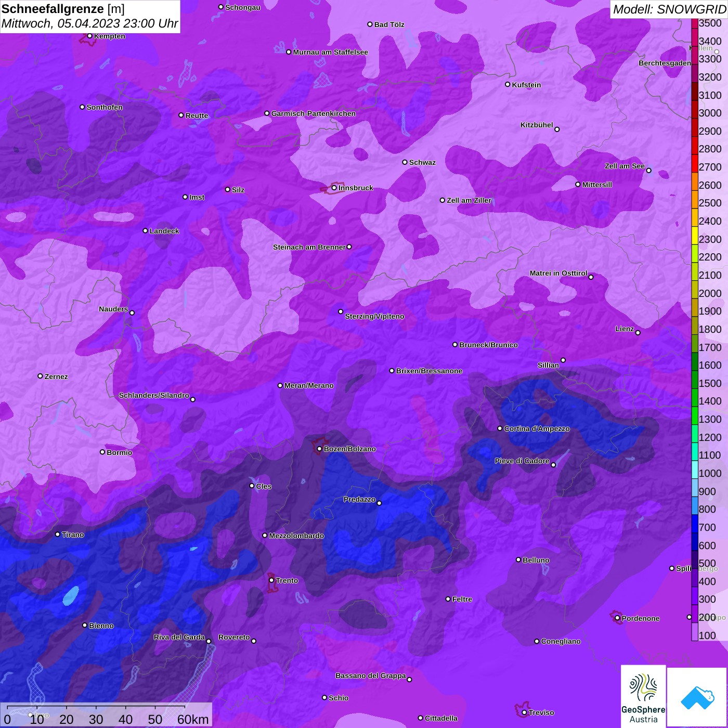
Task: Click the Conegliano label
Action: point(561,641)
